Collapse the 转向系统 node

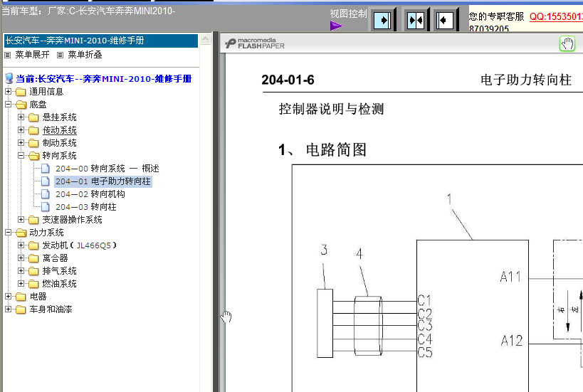pos(21,155)
